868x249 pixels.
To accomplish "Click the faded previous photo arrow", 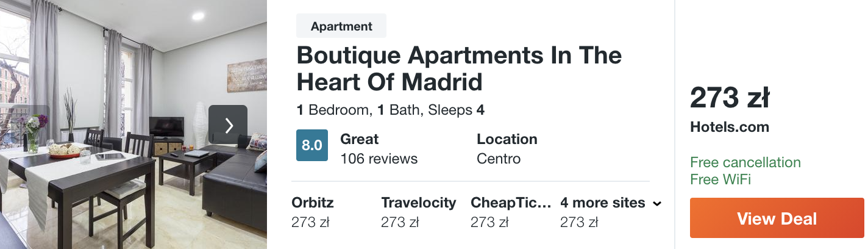I will (29, 125).
